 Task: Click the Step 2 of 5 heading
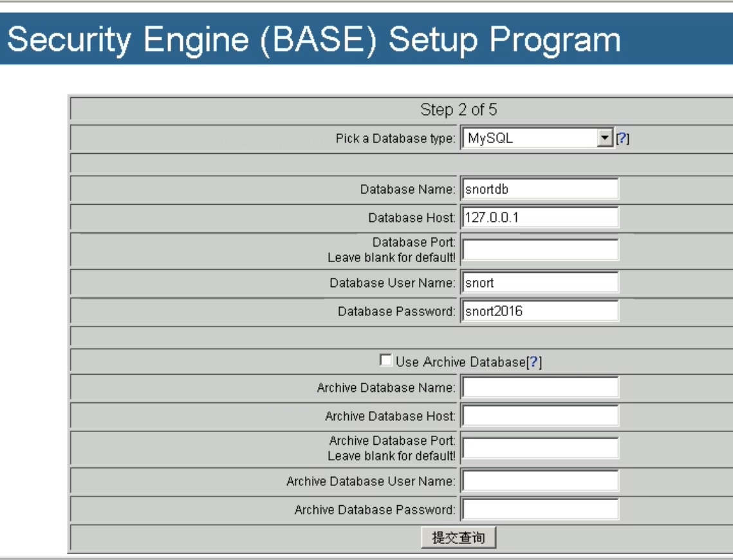pyautogui.click(x=458, y=110)
